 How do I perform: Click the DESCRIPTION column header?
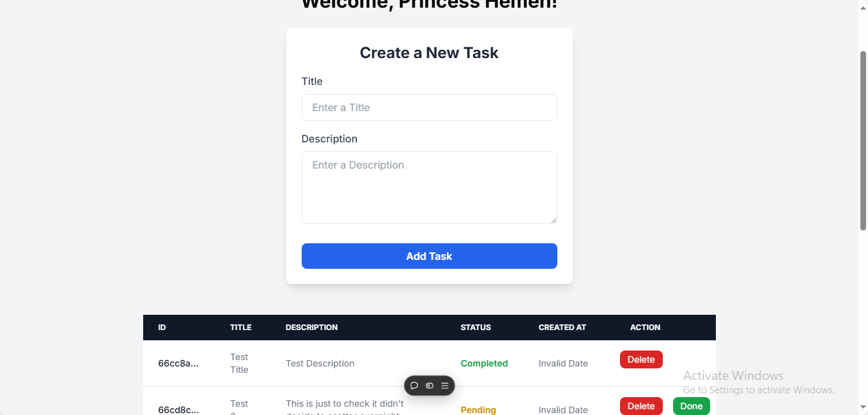(312, 328)
